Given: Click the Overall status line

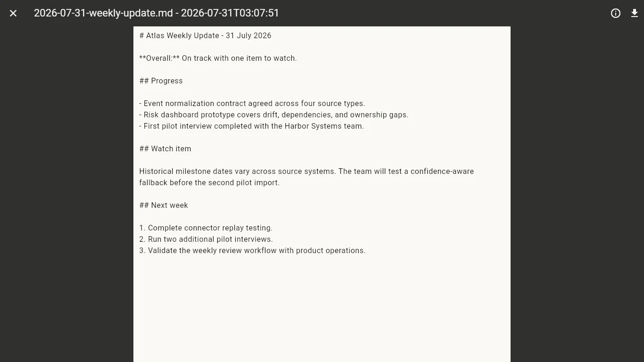Looking at the screenshot, I should coord(218,58).
